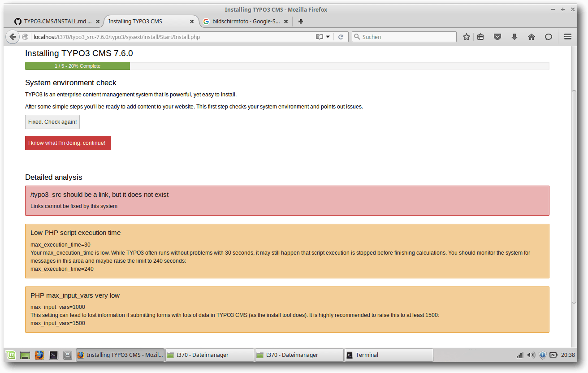
Task: Close the Installing TYPO3 CMS tab
Action: pos(192,21)
